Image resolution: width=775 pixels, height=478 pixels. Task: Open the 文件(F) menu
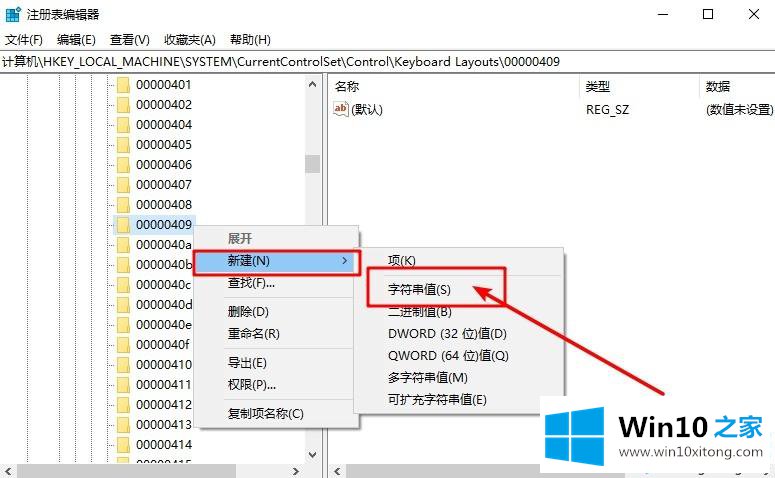click(23, 40)
